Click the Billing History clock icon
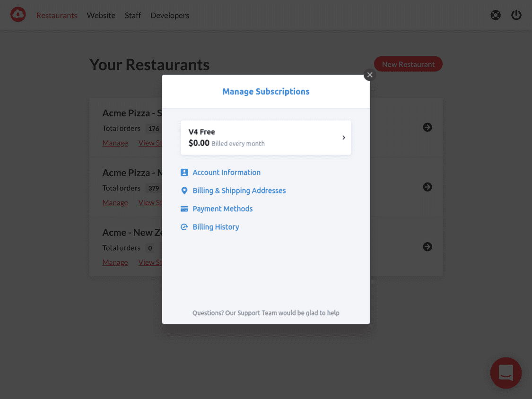Image resolution: width=532 pixels, height=399 pixels. pos(184,227)
